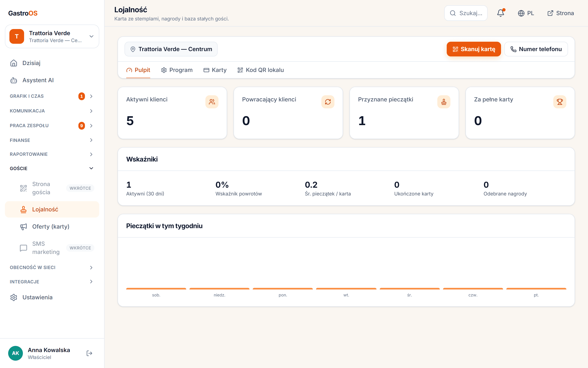Screen dimensions: 588x368
Task: Click the Przyznane pieczątki stamp icon
Action: pos(444,102)
